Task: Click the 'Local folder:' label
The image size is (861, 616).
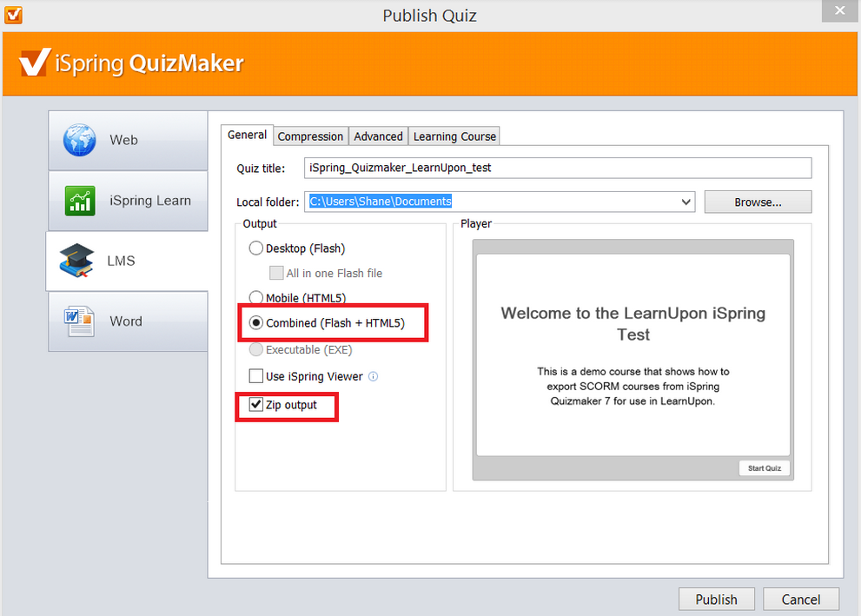Action: click(x=268, y=202)
